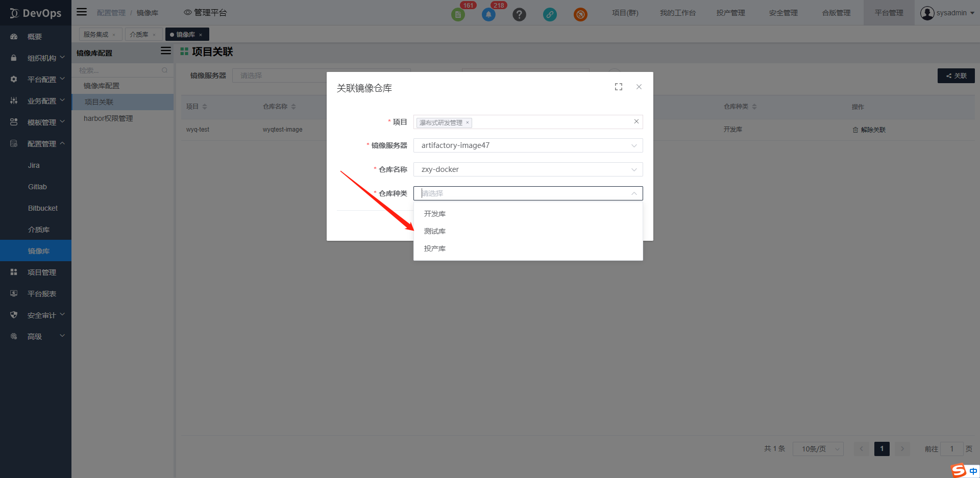980x478 pixels.
Task: Remove the 瀑布式研发管理 tag
Action: pos(467,122)
